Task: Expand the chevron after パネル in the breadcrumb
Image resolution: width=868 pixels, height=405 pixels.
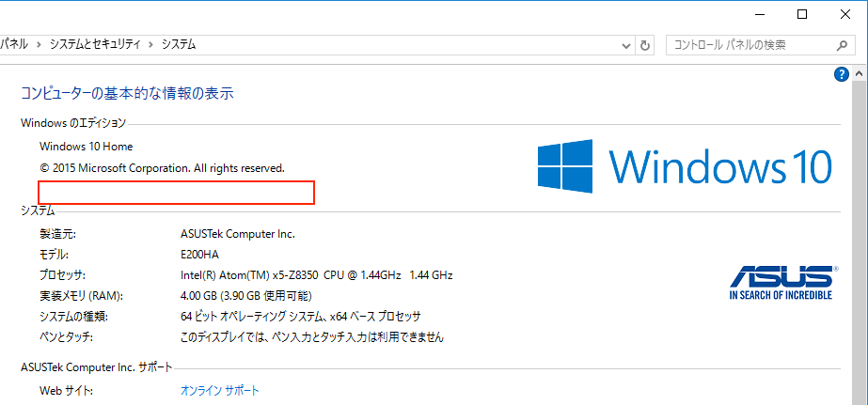Action: coord(39,44)
